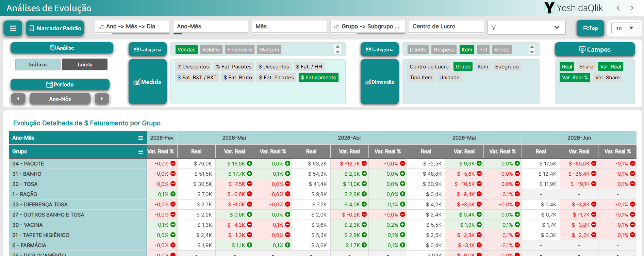The width and height of the screenshot is (644, 256).
Task: Go to previous sheet arrow
Action: [618, 8]
